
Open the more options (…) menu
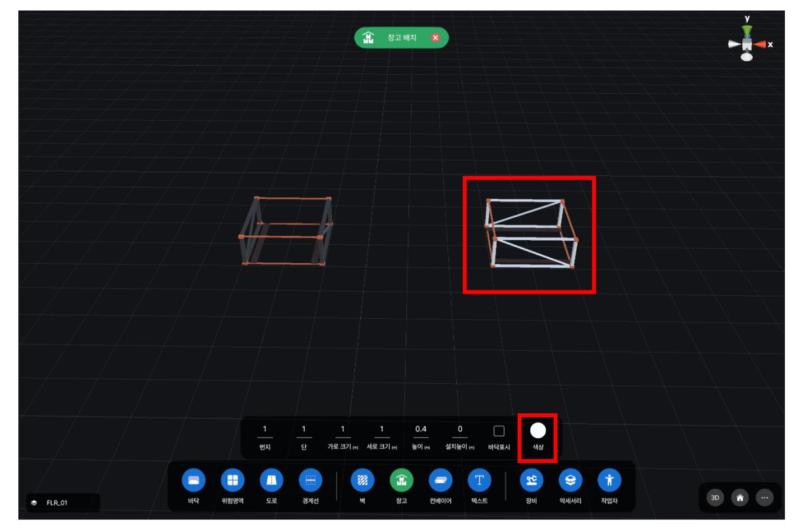pyautogui.click(x=763, y=498)
